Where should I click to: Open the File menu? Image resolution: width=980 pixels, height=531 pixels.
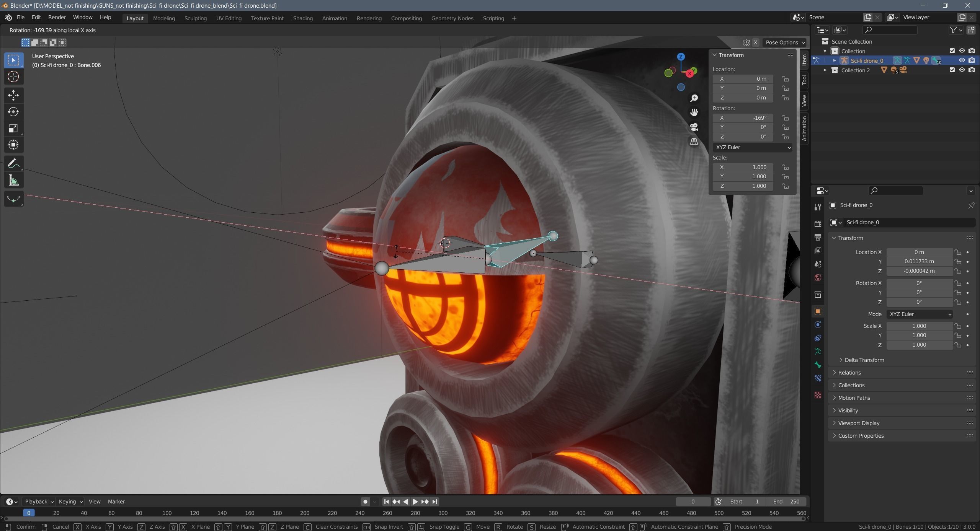click(x=21, y=18)
